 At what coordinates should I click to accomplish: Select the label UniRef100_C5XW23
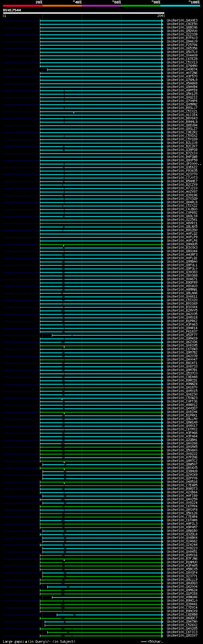182,398
